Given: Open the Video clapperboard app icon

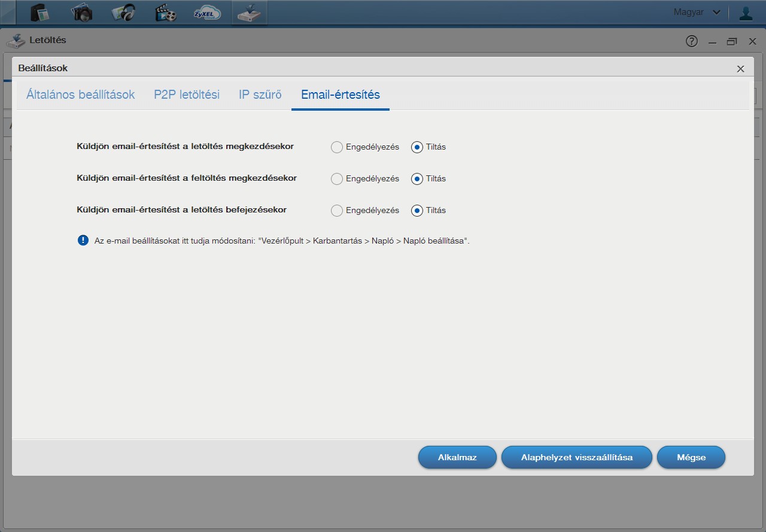Looking at the screenshot, I should (165, 13).
